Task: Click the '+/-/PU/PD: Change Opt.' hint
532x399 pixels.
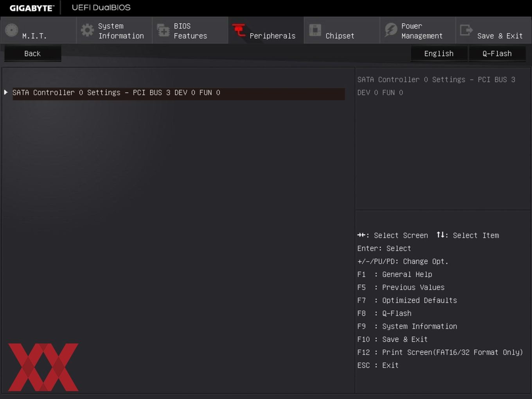Action: click(403, 261)
